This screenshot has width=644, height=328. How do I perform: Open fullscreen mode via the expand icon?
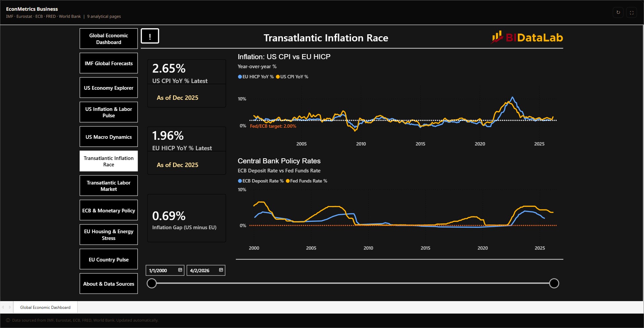[632, 12]
